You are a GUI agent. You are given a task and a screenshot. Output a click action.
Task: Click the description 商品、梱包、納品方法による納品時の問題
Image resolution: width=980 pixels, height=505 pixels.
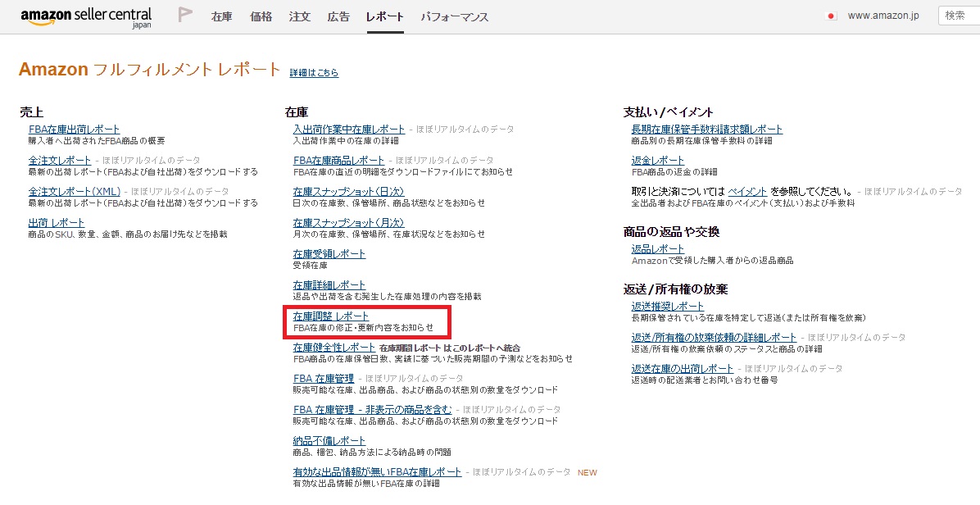pos(372,453)
